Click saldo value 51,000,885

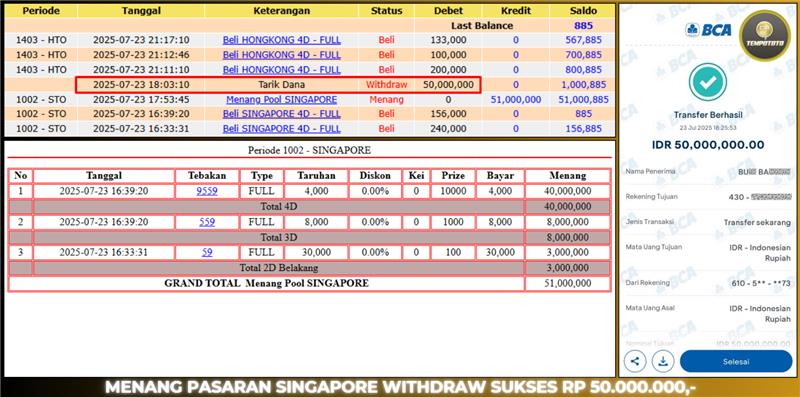(x=583, y=100)
